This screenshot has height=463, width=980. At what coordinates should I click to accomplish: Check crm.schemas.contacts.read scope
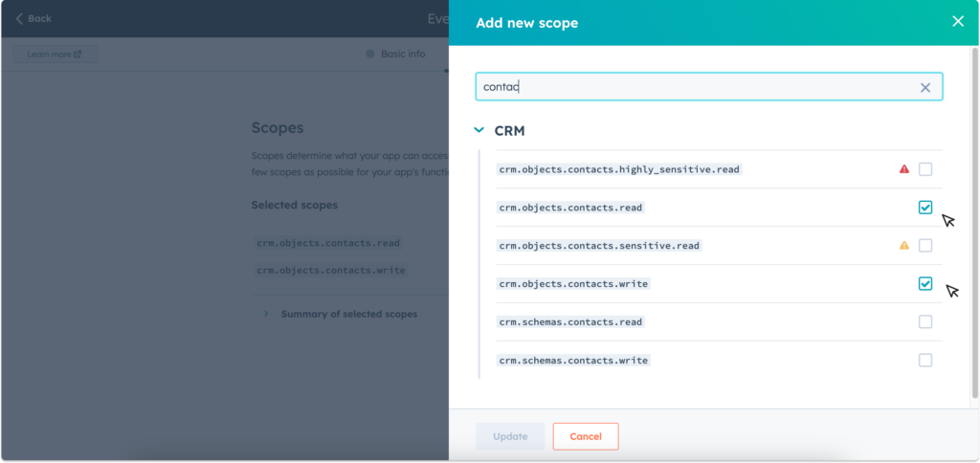click(925, 322)
